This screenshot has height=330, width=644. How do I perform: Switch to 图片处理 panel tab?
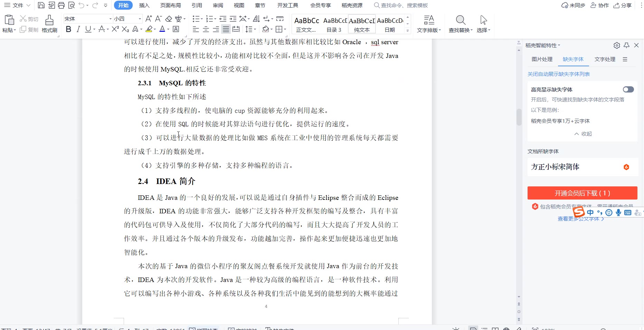(x=542, y=59)
